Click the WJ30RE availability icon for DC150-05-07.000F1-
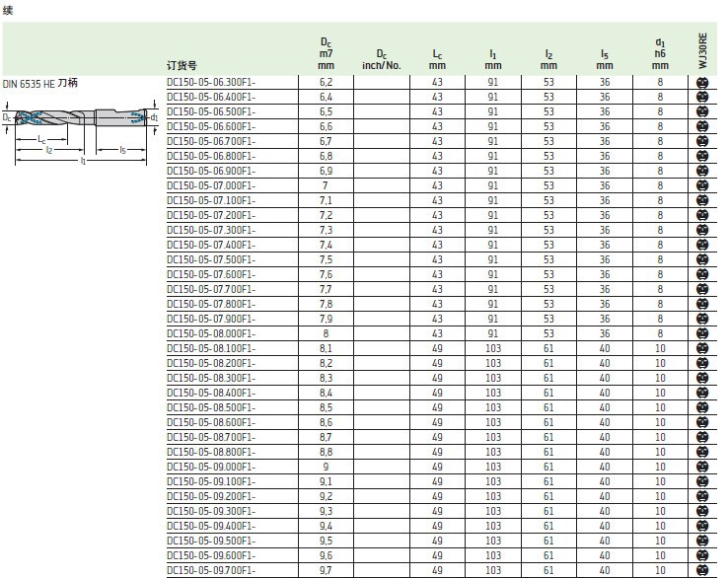Viewport: 728px width, 578px height. tap(702, 185)
